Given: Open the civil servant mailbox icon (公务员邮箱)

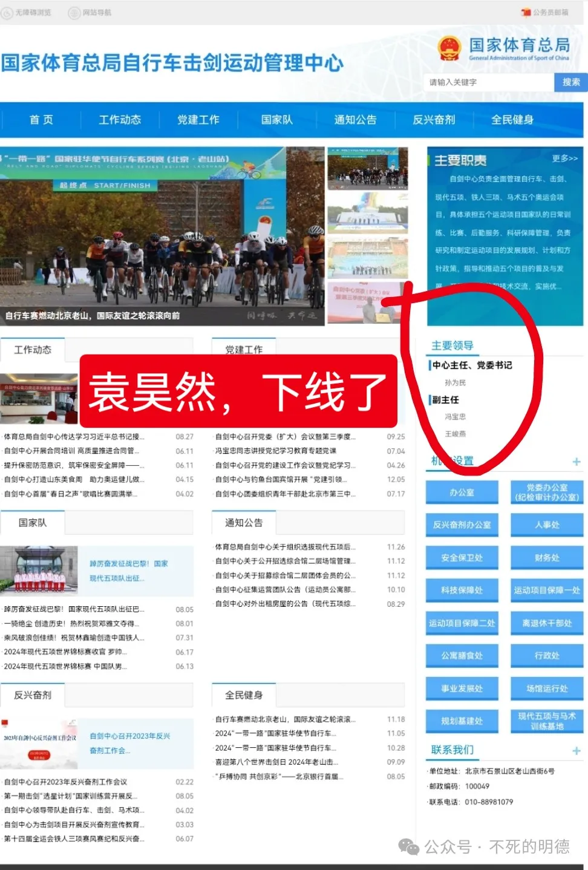Looking at the screenshot, I should [x=526, y=12].
